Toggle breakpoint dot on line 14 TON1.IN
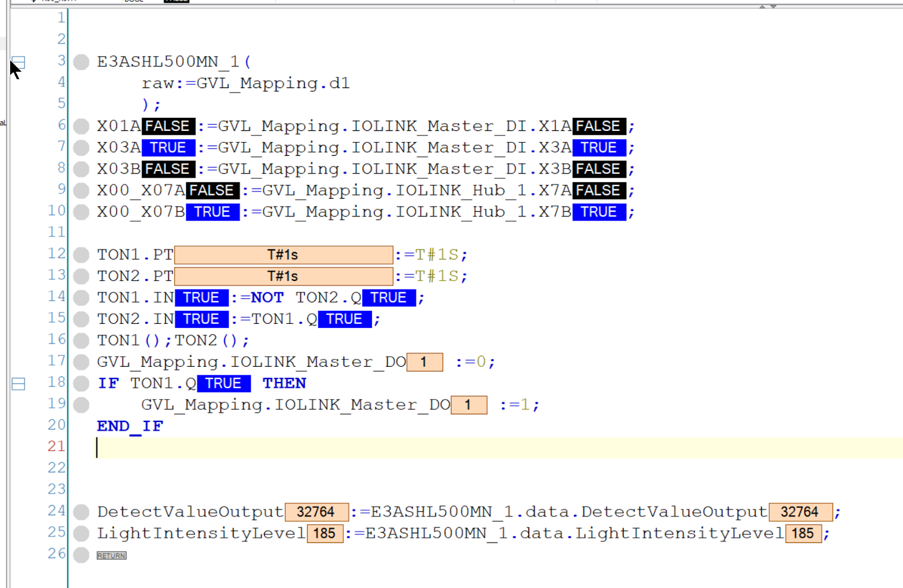 [81, 298]
